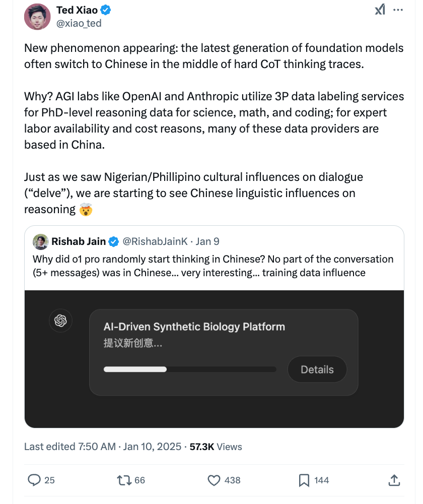423x504 pixels.
Task: Click the reply speech bubble icon
Action: (34, 480)
